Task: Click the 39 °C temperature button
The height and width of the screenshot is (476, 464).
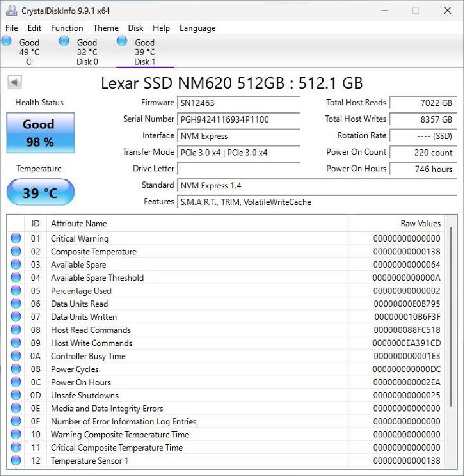Action: pos(41,192)
